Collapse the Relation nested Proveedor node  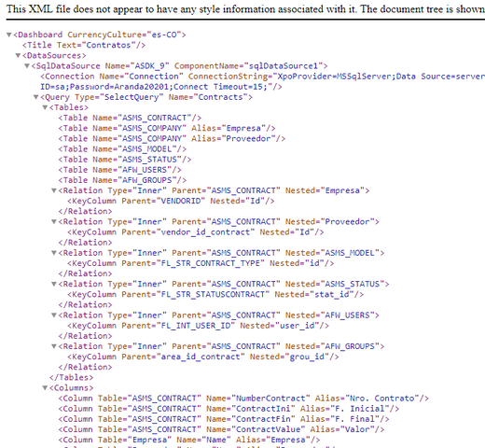pyautogui.click(x=54, y=222)
